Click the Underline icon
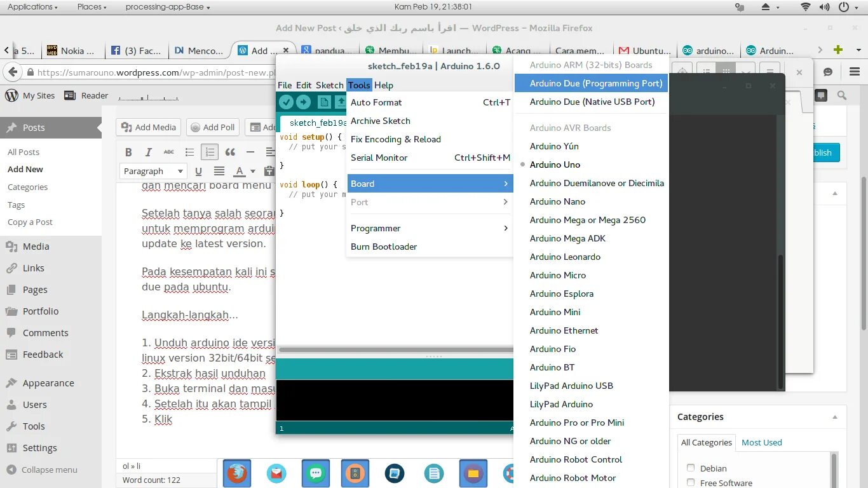This screenshot has height=488, width=868. tap(199, 171)
